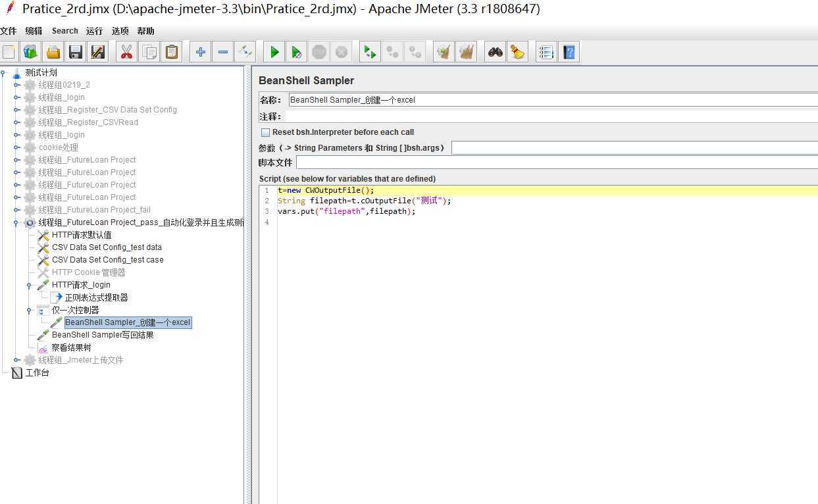The image size is (818, 504).
Task: Click the 名称 name input field
Action: [x=551, y=100]
